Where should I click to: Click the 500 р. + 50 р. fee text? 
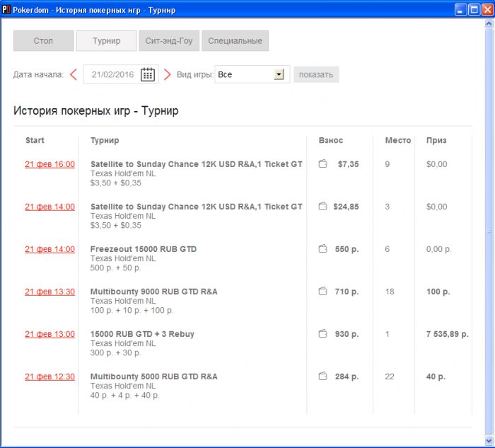(115, 268)
